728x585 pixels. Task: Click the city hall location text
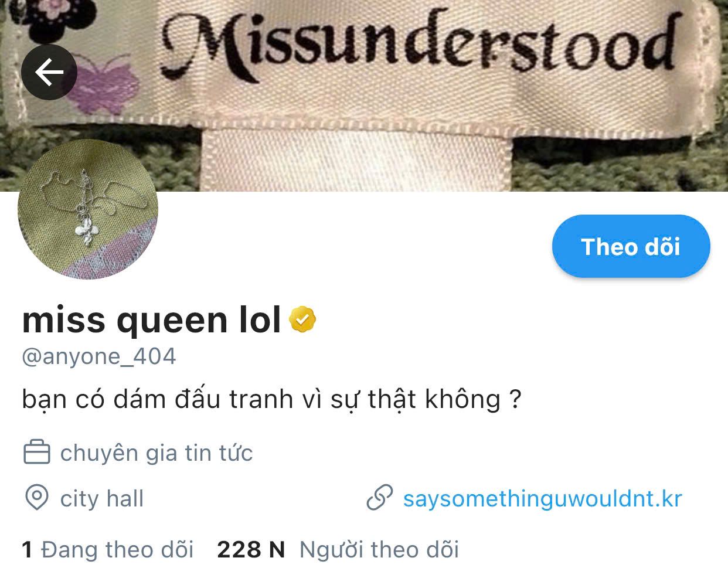point(102,499)
